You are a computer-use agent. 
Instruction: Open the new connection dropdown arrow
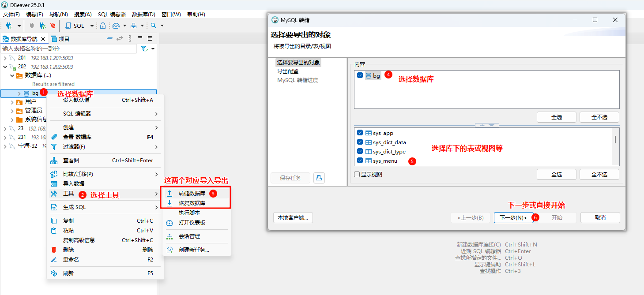19,26
